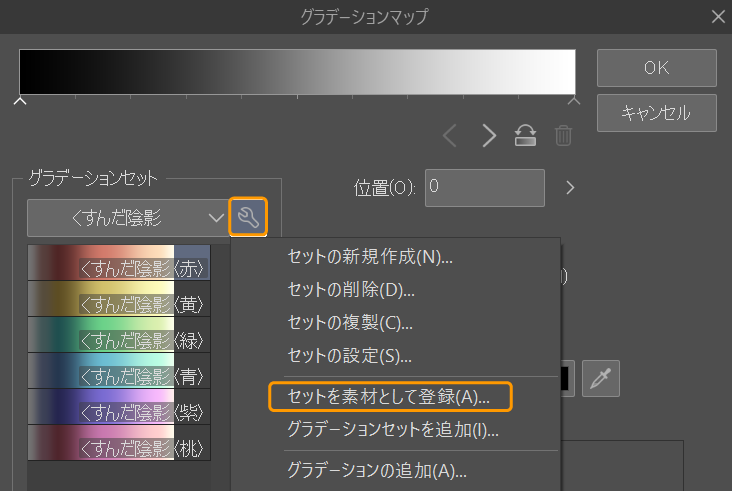734x492 pixels.
Task: Confirm with the OK button
Action: [x=657, y=68]
